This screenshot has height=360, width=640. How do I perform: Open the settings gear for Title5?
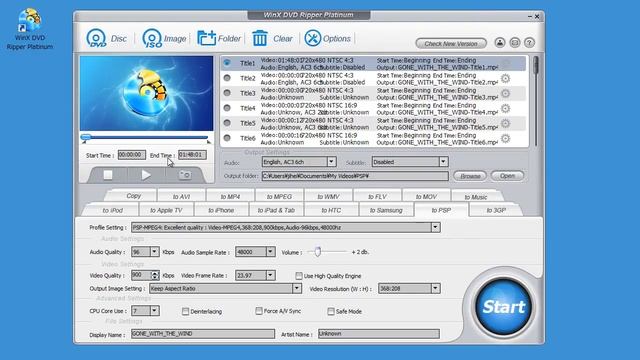(x=505, y=123)
